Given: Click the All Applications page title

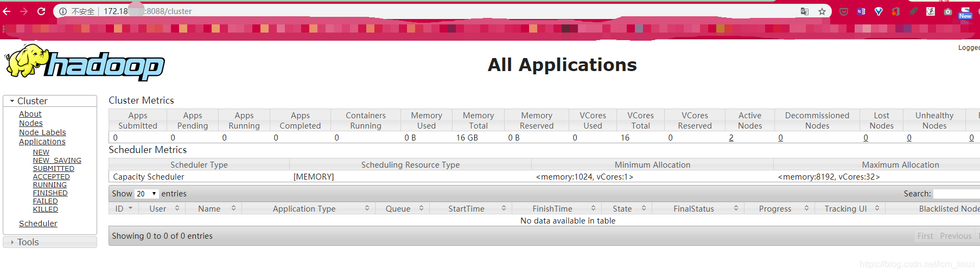Looking at the screenshot, I should pyautogui.click(x=562, y=65).
